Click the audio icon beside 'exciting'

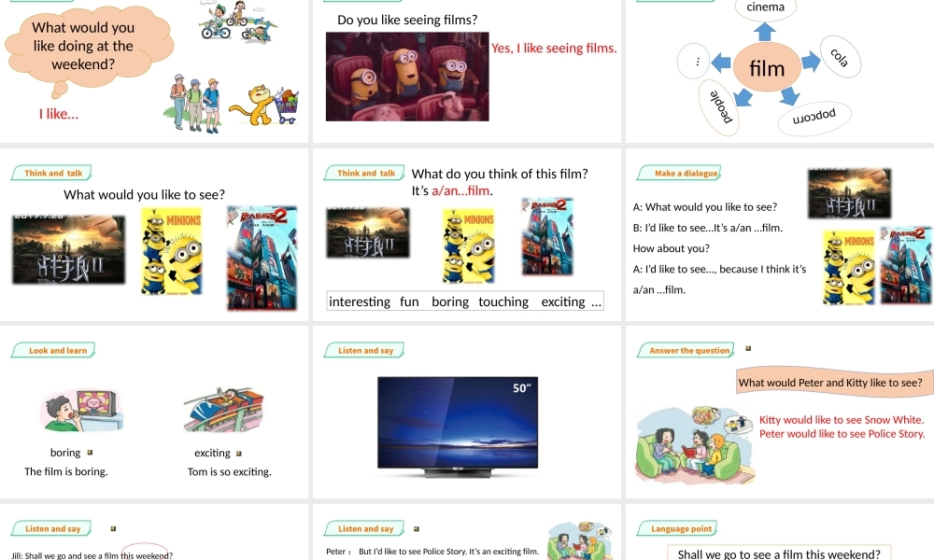pos(239,454)
